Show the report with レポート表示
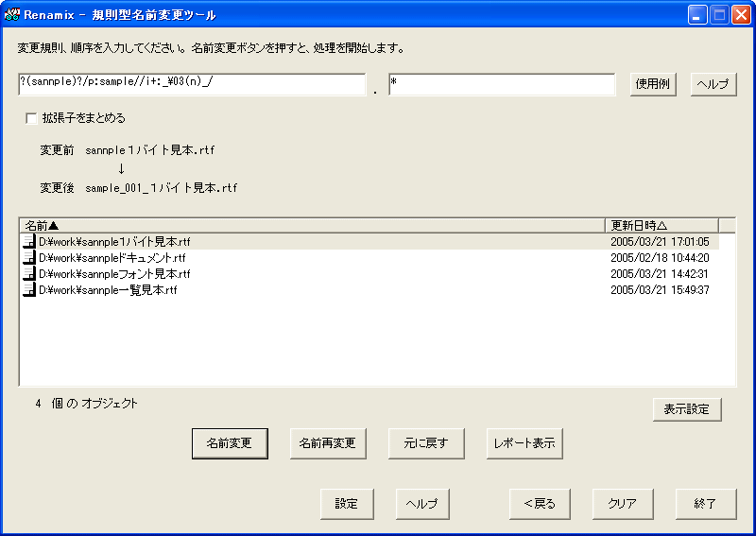 point(524,443)
